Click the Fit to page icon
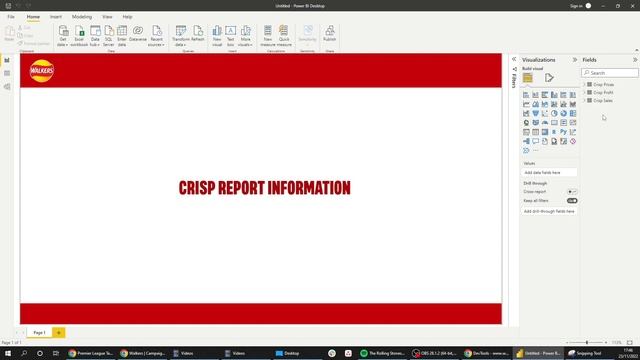This screenshot has width=640, height=360. tap(630, 342)
